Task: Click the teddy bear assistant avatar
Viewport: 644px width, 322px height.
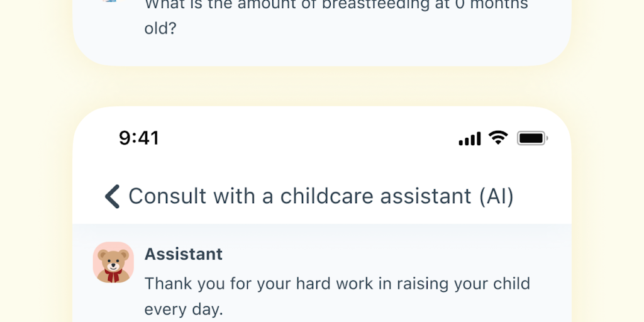Action: tap(114, 262)
